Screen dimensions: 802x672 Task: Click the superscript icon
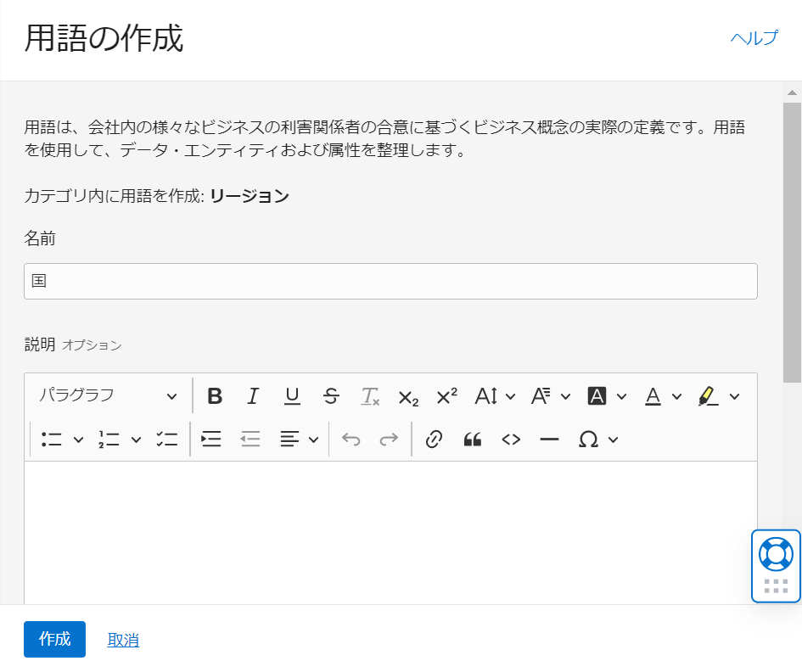tap(446, 396)
